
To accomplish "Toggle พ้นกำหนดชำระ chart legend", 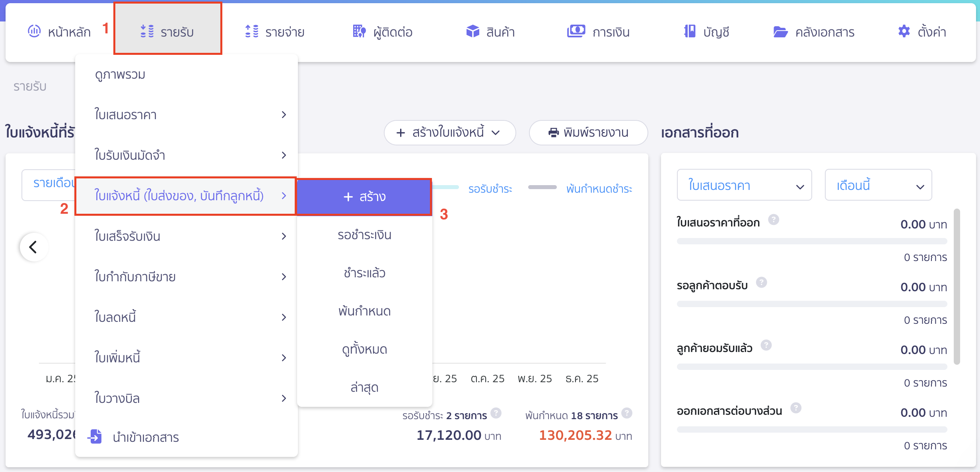I will pyautogui.click(x=599, y=189).
